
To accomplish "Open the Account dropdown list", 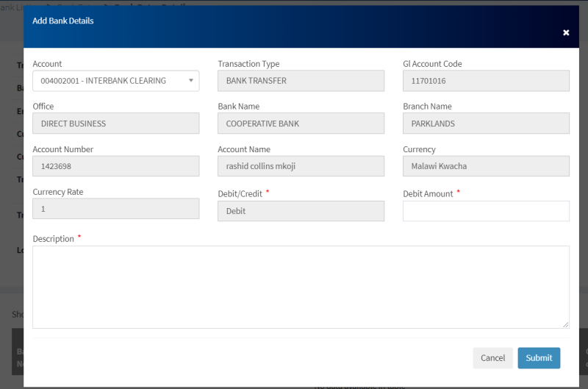I will click(115, 81).
